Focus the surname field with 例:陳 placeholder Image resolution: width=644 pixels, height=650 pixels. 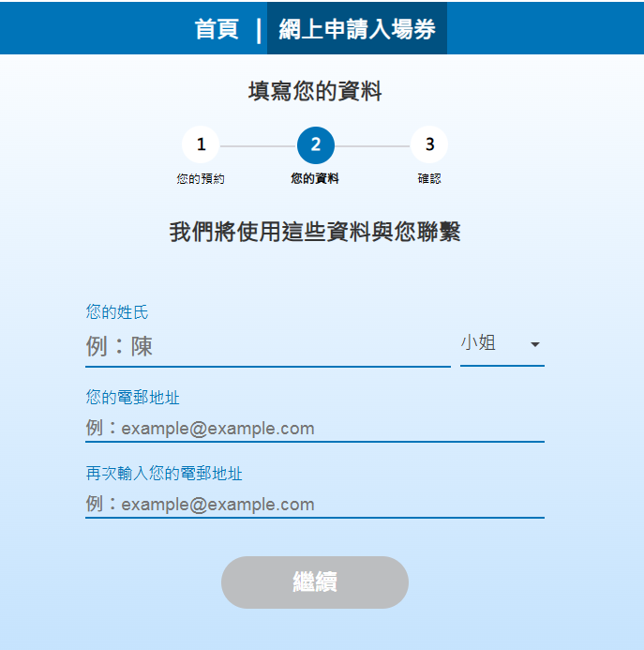(267, 347)
